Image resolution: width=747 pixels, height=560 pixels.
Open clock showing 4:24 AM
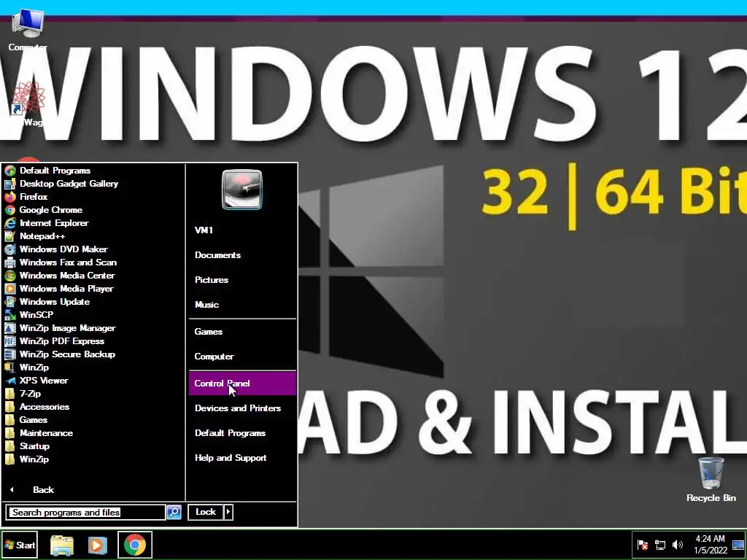tap(711, 544)
